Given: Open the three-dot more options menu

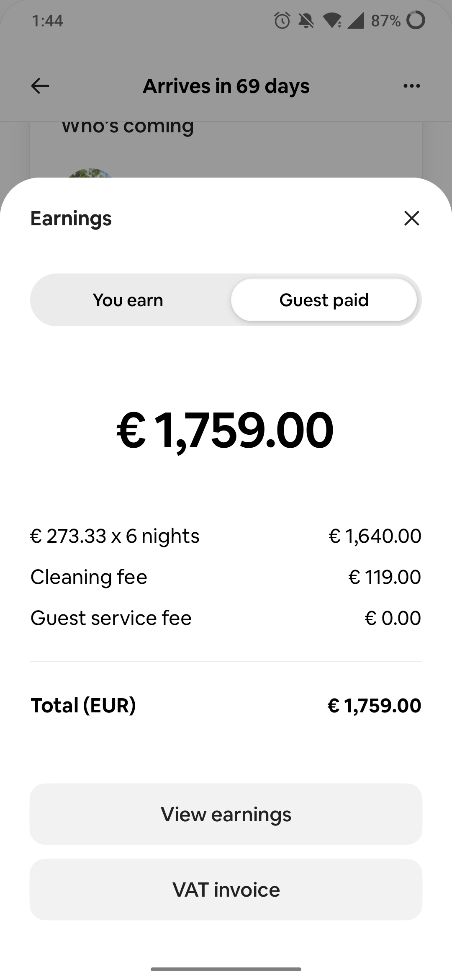Looking at the screenshot, I should point(411,86).
